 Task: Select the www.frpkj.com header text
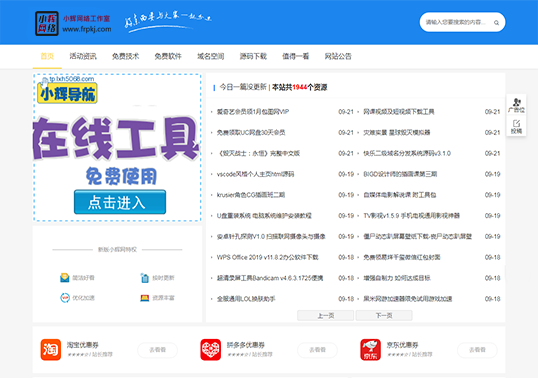coord(87,29)
